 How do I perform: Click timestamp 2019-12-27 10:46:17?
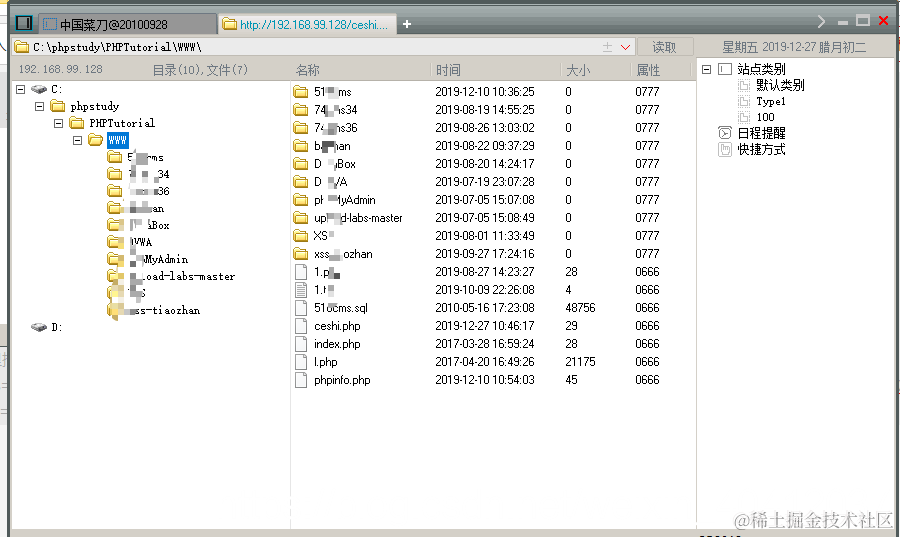pyautogui.click(x=484, y=326)
